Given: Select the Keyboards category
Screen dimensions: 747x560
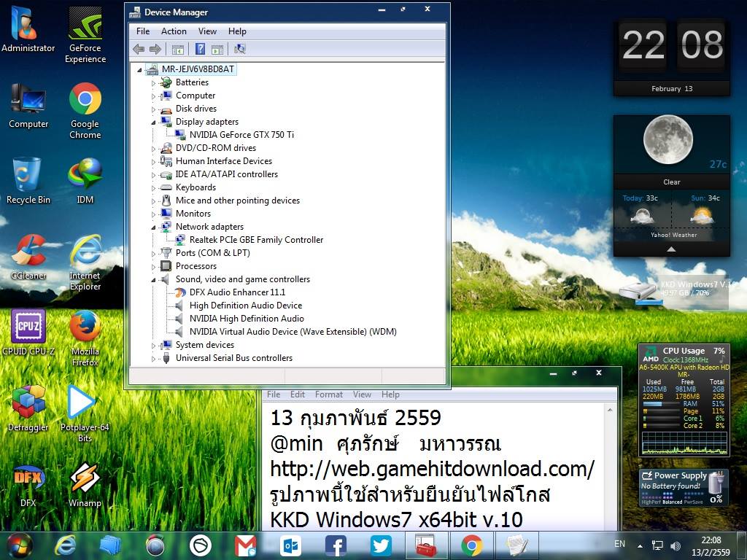Looking at the screenshot, I should point(196,187).
